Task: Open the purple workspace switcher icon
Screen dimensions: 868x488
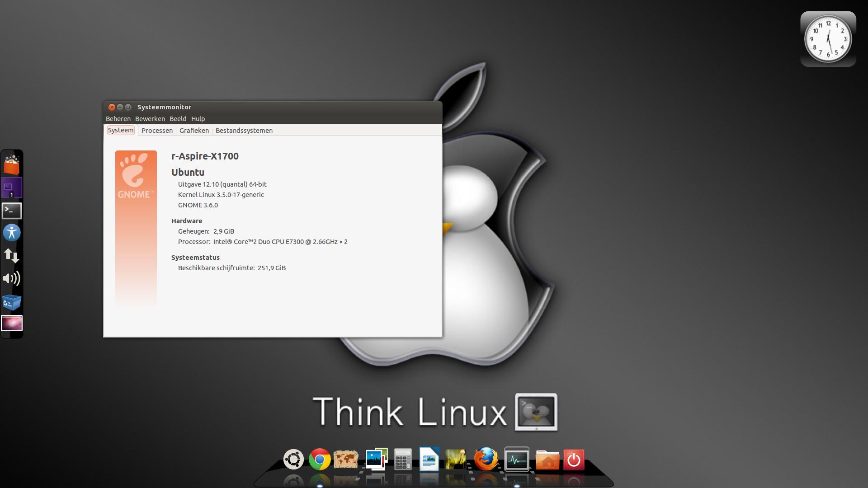Action: click(12, 188)
